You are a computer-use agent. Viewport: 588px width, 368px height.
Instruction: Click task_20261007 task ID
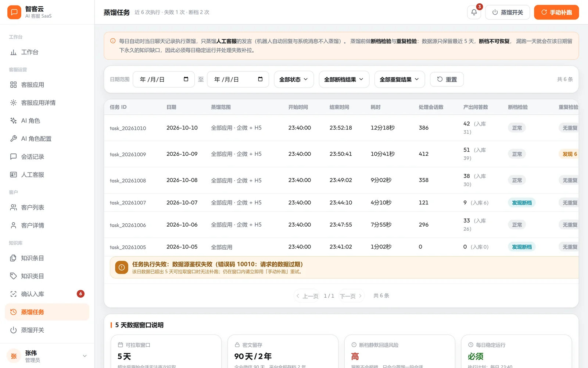coord(128,203)
